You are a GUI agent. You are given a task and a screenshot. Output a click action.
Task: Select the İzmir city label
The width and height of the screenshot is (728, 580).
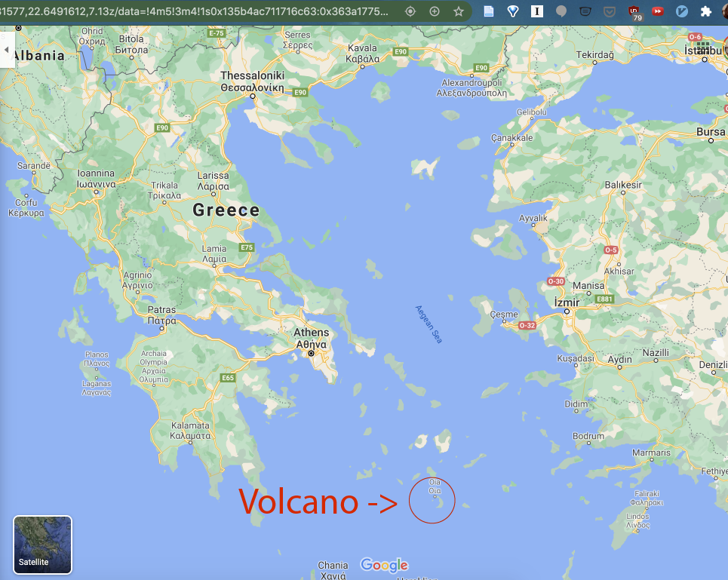[x=567, y=302]
